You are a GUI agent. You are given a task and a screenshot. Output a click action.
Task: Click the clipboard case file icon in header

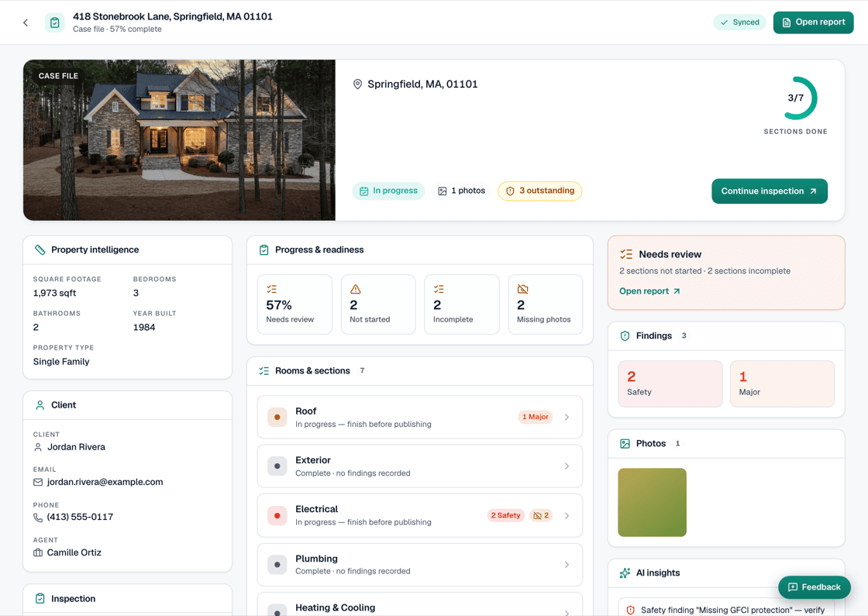54,22
